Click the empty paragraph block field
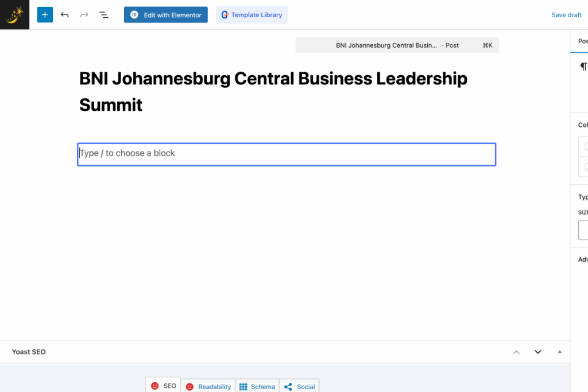588x392 pixels. (287, 154)
